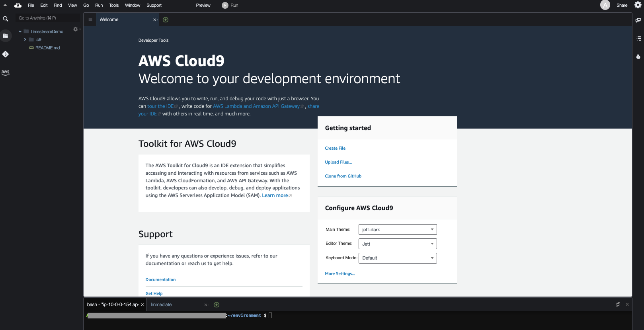644x330 pixels.
Task: Open the search panel magnifier icon
Action: point(6,19)
